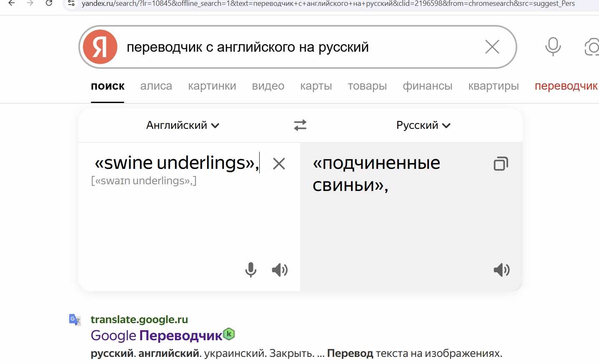The width and height of the screenshot is (599, 364).
Task: Open the алиса tab
Action: click(156, 86)
